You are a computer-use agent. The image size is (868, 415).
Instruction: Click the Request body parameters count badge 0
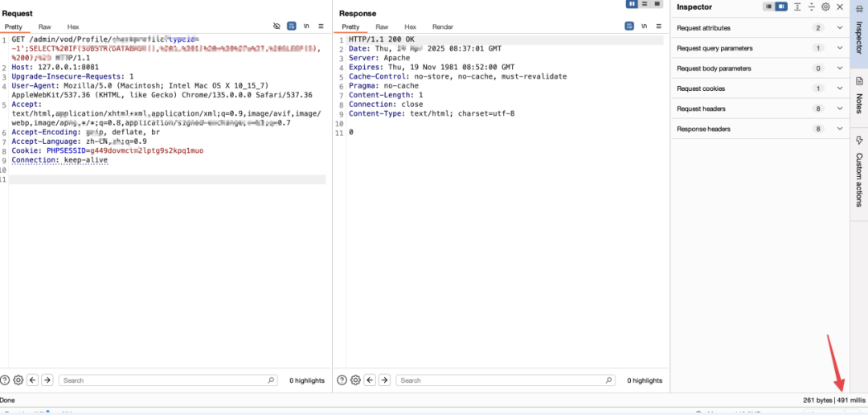point(817,68)
